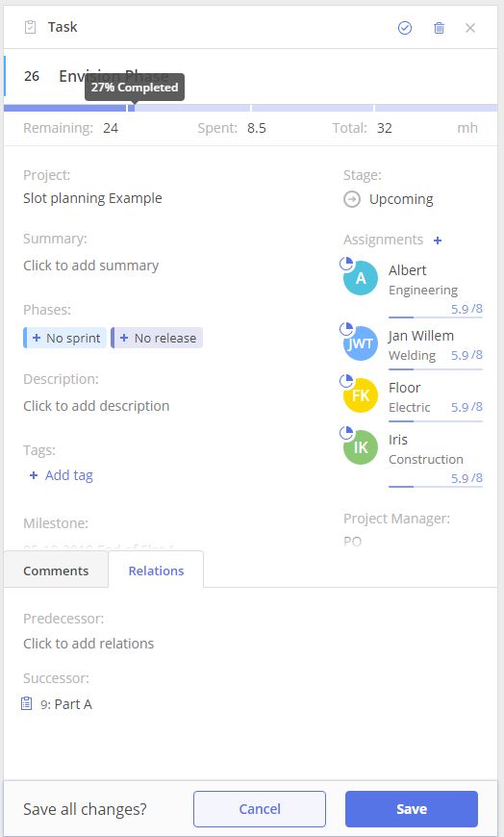Click to add summary field

[90, 266]
